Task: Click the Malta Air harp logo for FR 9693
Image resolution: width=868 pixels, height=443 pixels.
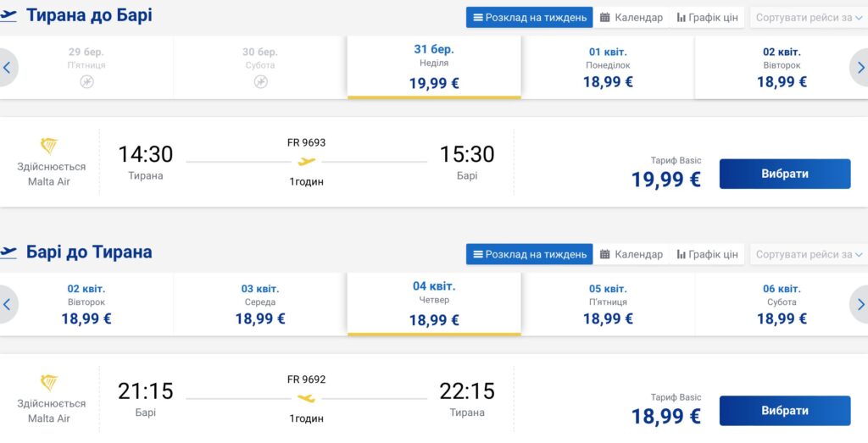Action: [x=49, y=146]
